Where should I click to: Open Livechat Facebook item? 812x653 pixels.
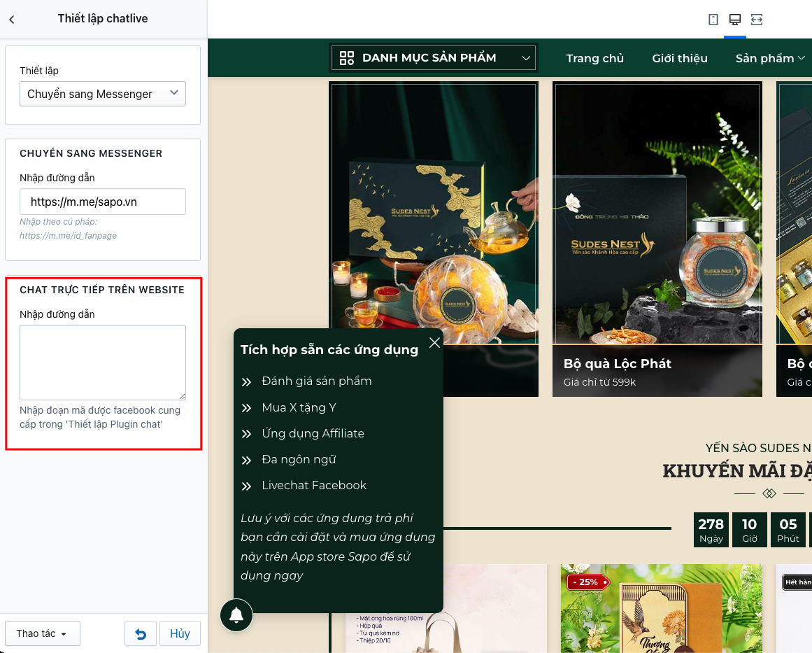(x=314, y=485)
